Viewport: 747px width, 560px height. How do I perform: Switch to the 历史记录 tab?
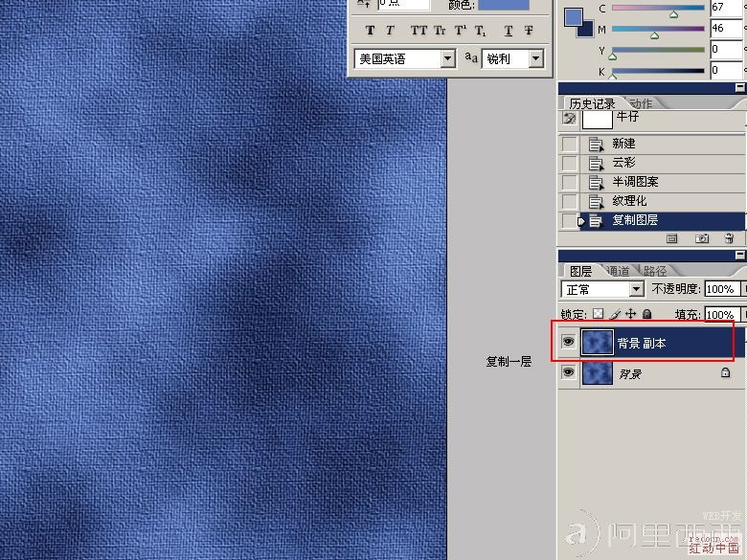(x=592, y=103)
